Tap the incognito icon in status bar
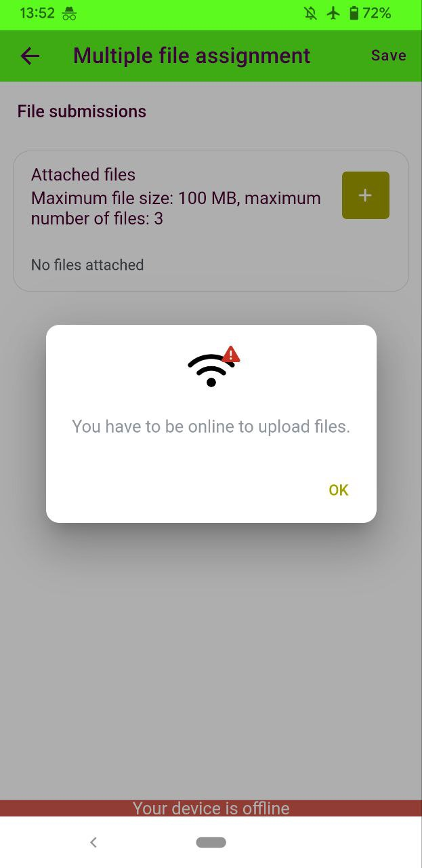The width and height of the screenshot is (422, 868). [69, 13]
